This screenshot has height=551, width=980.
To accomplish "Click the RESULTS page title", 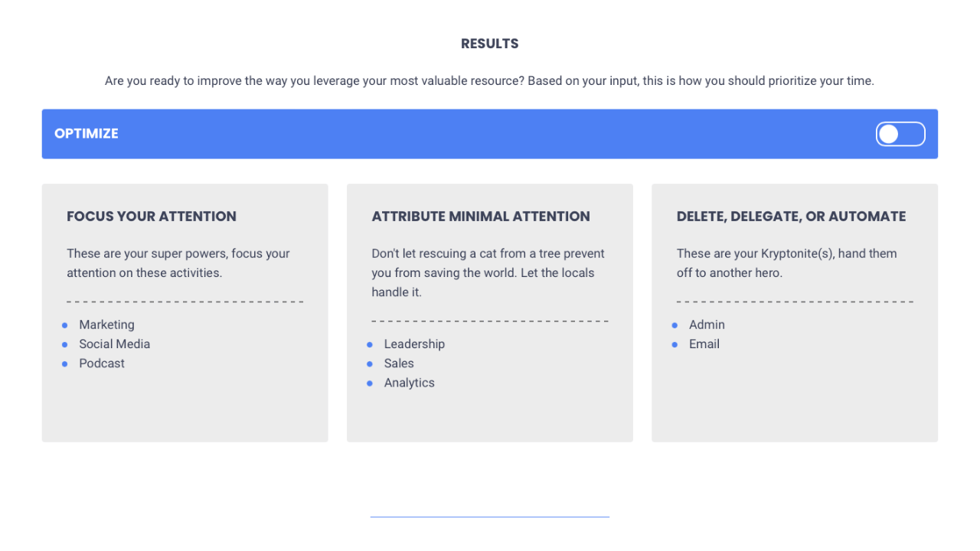I will coord(490,44).
